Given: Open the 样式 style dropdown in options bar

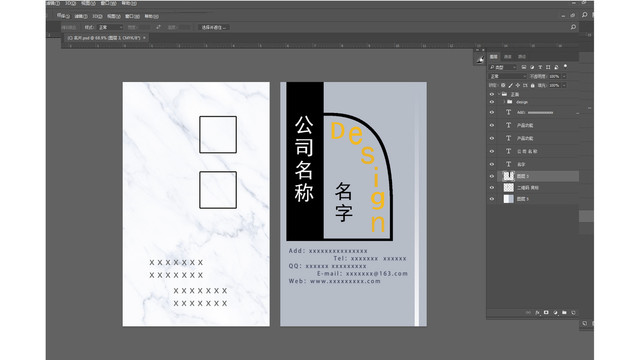Looking at the screenshot, I should pos(110,27).
